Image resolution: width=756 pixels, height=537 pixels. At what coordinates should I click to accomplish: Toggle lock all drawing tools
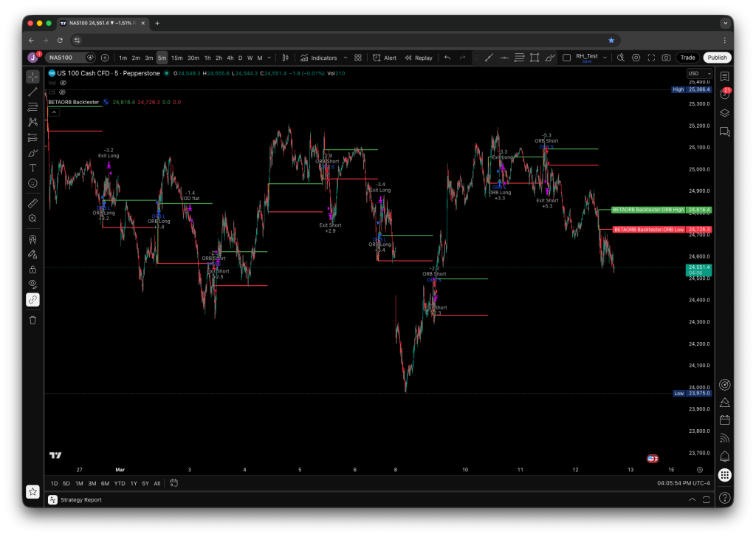[32, 269]
